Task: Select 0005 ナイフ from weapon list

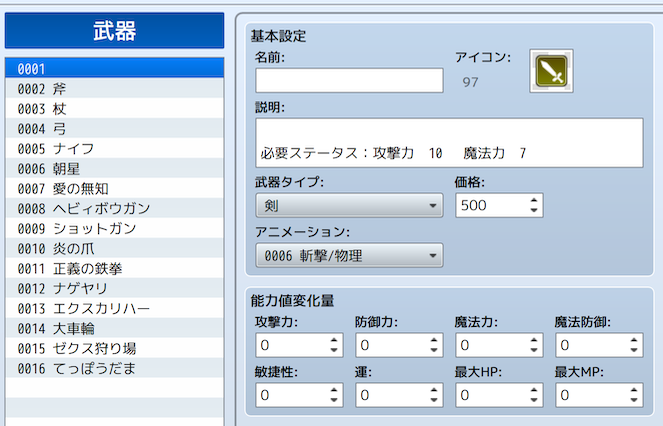Action: coord(113,149)
